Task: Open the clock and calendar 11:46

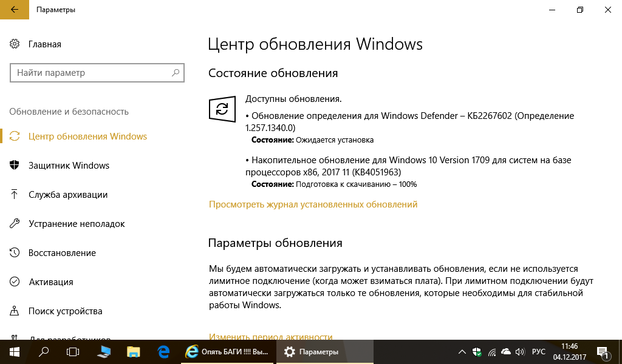Action: coord(570,352)
